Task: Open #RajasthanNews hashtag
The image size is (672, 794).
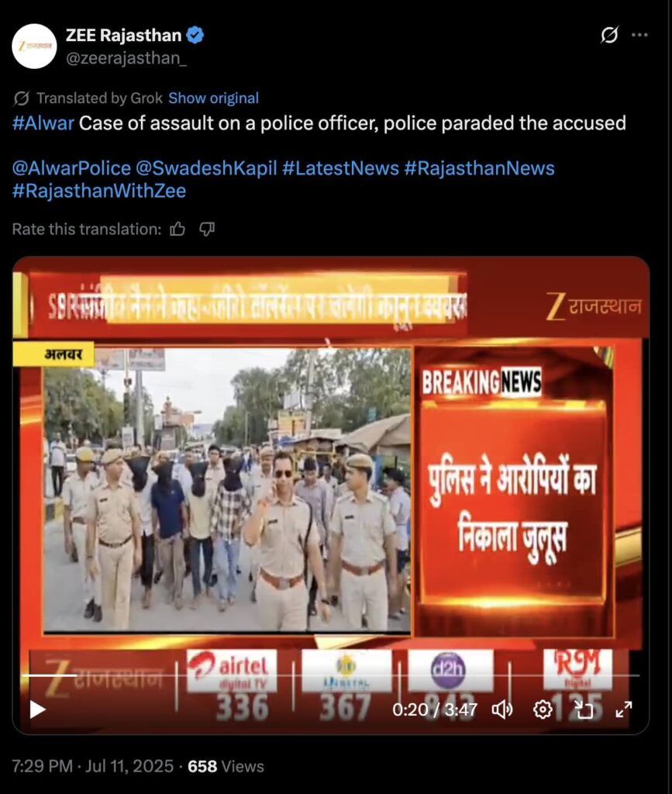Action: 479,168
